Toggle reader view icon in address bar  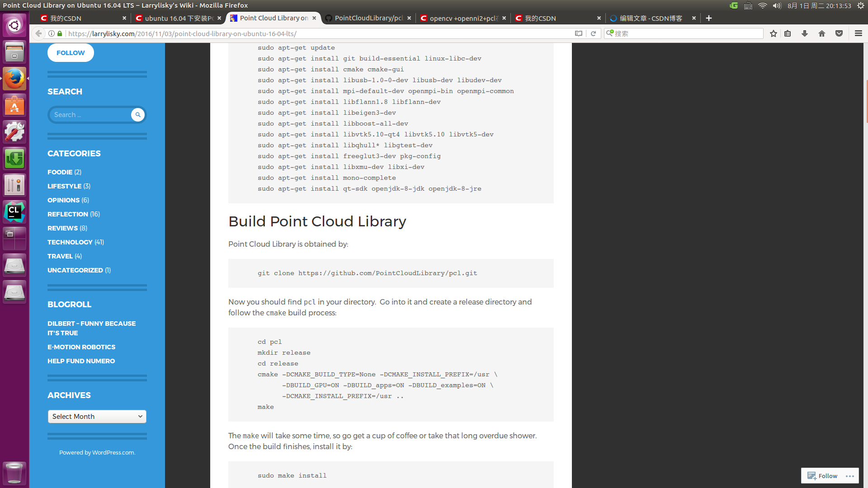coord(578,33)
